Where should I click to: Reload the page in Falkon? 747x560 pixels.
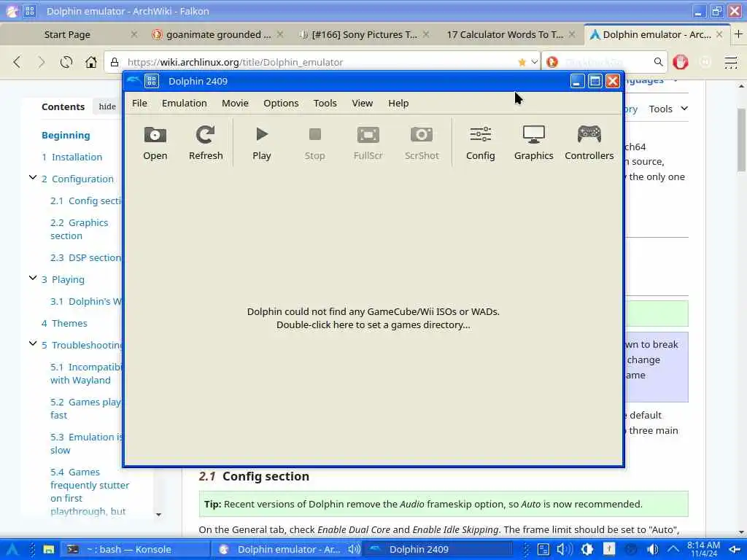(x=66, y=62)
